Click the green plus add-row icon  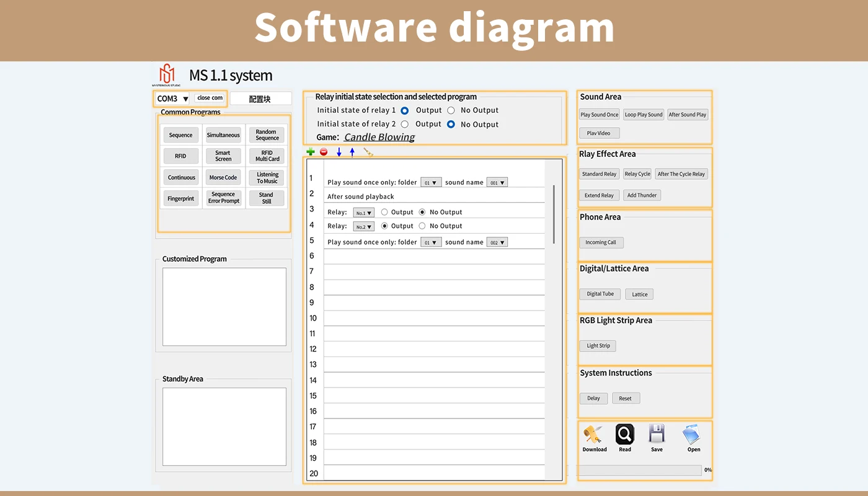[311, 152]
